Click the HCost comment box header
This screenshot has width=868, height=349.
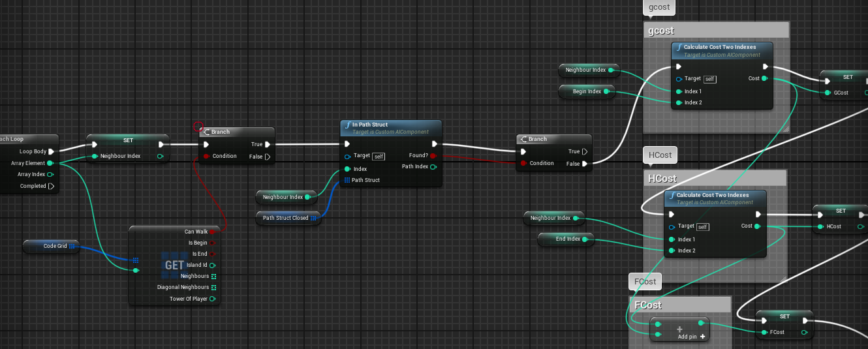point(715,179)
